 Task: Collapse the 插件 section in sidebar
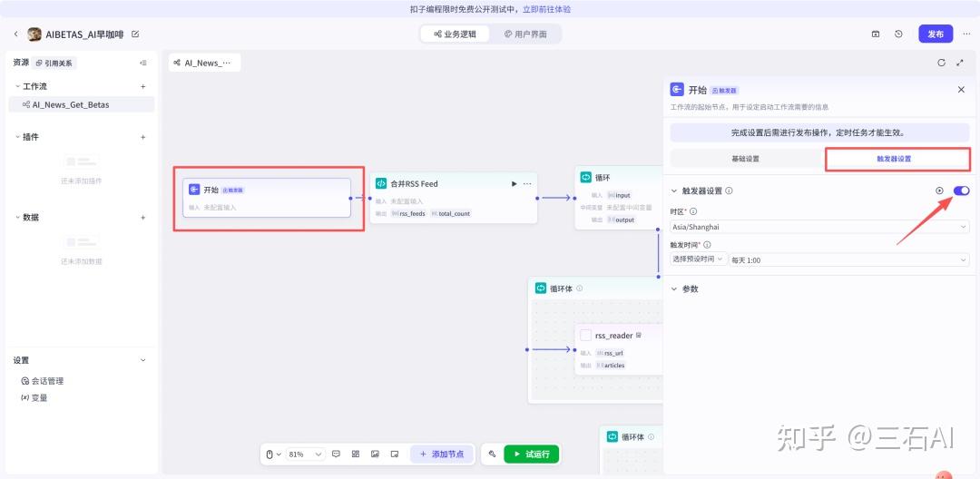16,137
